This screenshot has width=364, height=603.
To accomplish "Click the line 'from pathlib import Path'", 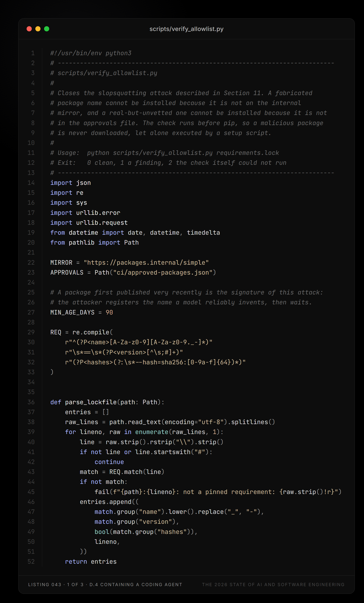I will tap(94, 242).
